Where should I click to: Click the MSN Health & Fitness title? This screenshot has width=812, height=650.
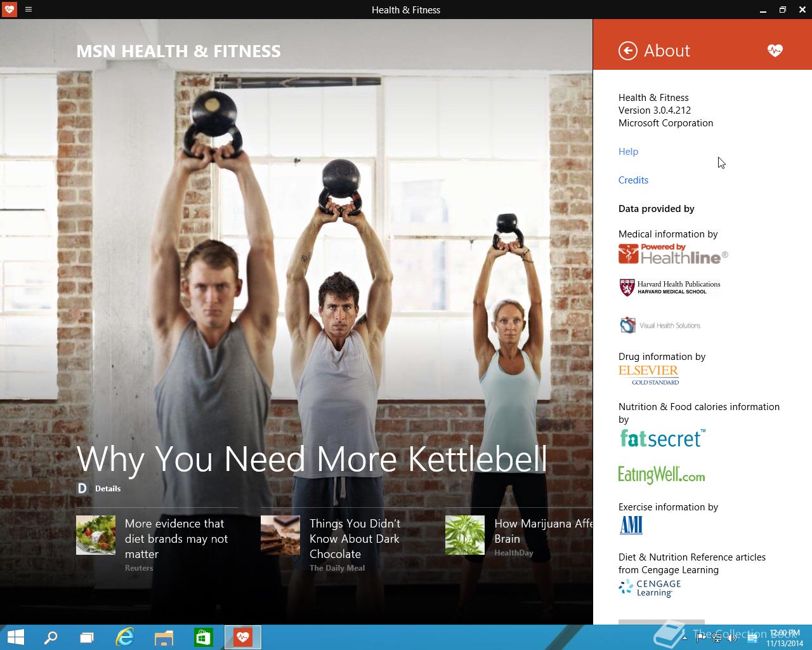pos(178,51)
